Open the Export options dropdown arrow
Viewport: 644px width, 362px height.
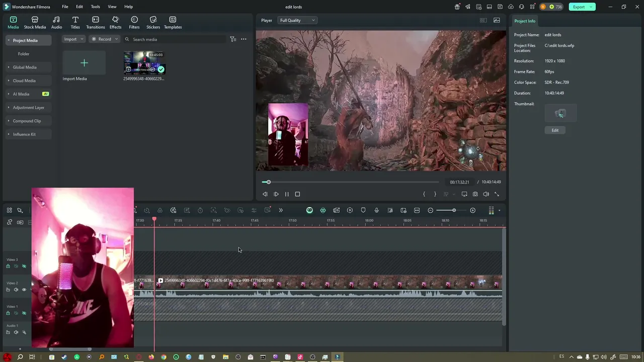(x=592, y=7)
